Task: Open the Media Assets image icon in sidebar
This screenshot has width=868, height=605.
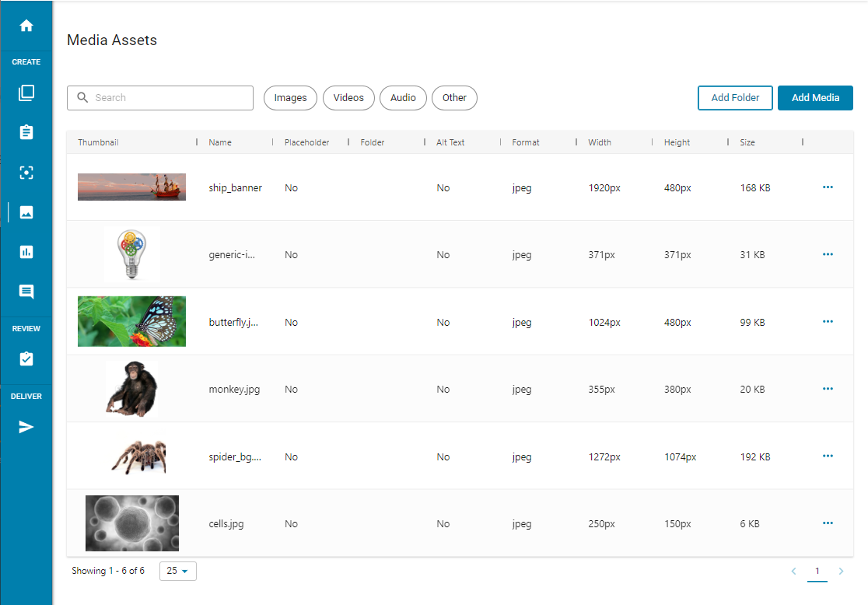Action: tap(26, 212)
